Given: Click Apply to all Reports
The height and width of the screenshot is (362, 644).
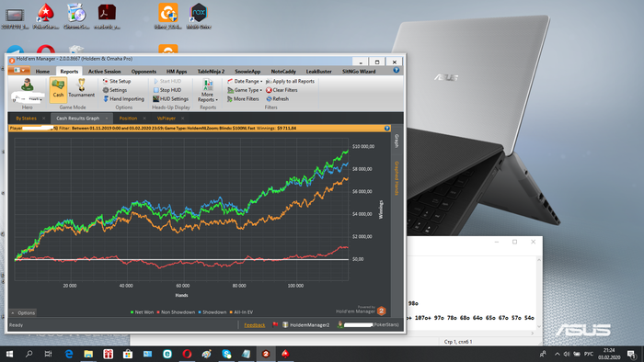Looking at the screenshot, I should click(x=290, y=81).
